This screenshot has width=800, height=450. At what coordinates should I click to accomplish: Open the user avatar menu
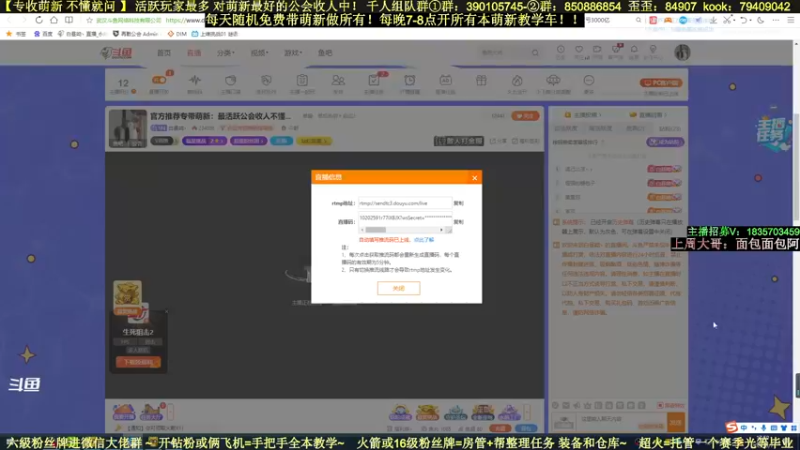(682, 52)
